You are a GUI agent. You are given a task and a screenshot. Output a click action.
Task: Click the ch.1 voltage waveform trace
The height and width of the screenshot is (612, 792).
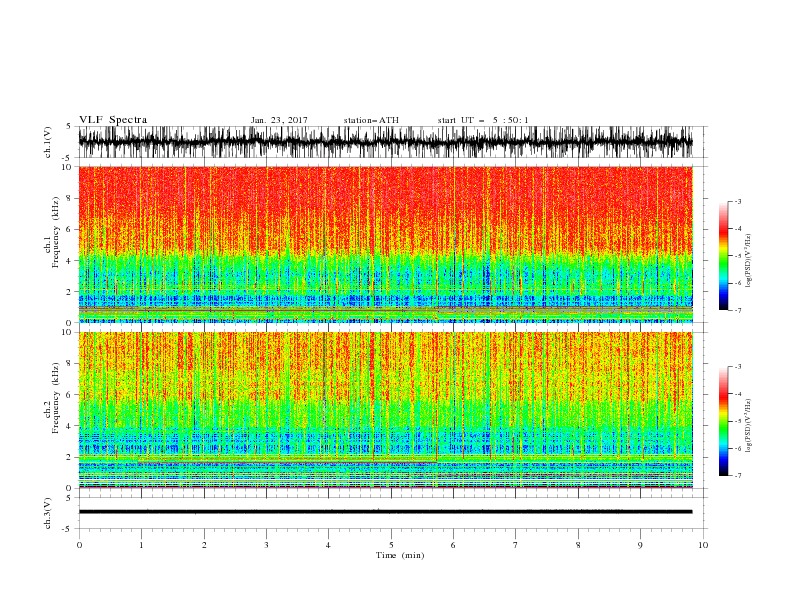385,142
